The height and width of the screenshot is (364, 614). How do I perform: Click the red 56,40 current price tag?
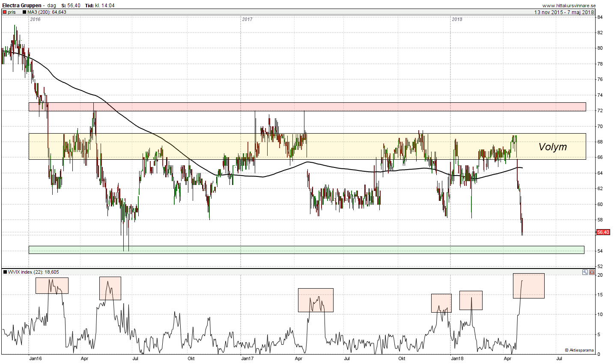click(602, 232)
